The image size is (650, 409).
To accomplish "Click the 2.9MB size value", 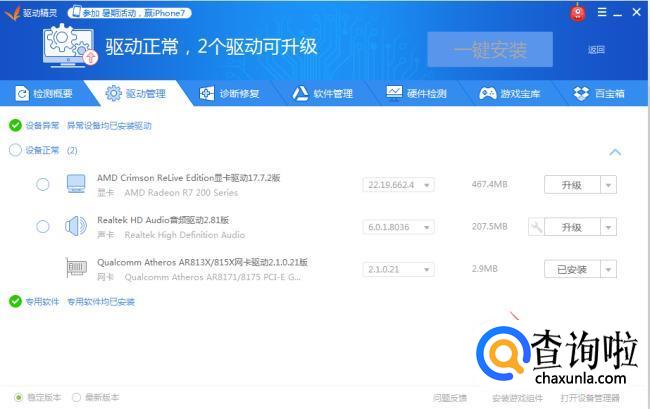I will pos(485,269).
